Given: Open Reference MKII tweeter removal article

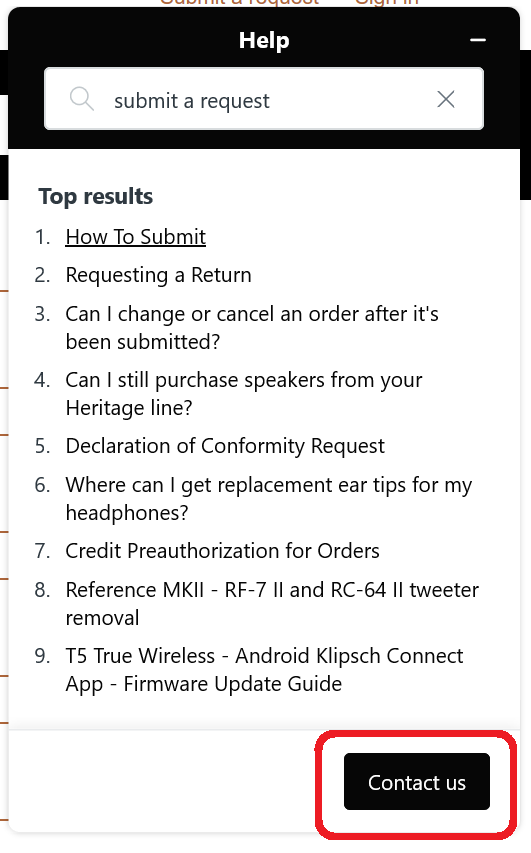Looking at the screenshot, I should pos(272,603).
